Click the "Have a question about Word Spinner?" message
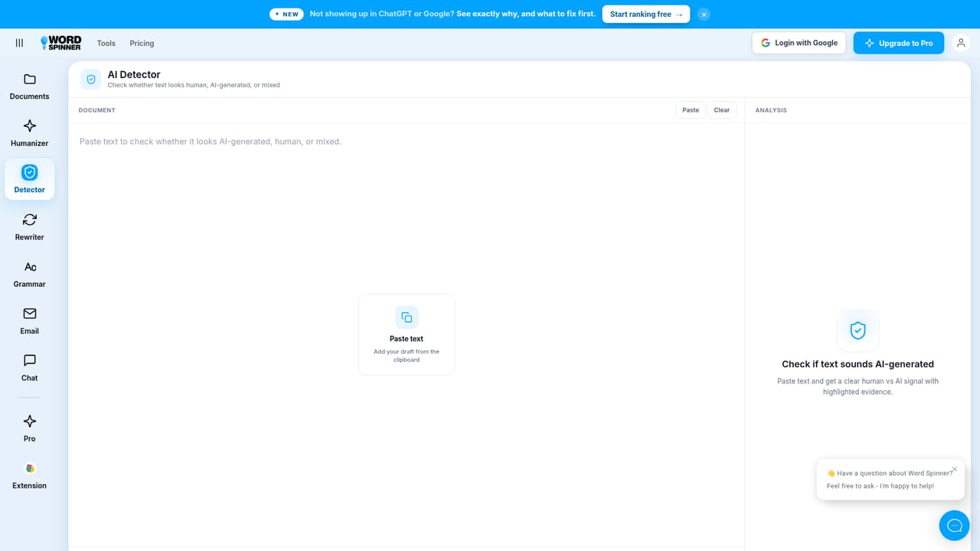The width and height of the screenshot is (980, 551). pos(890,474)
